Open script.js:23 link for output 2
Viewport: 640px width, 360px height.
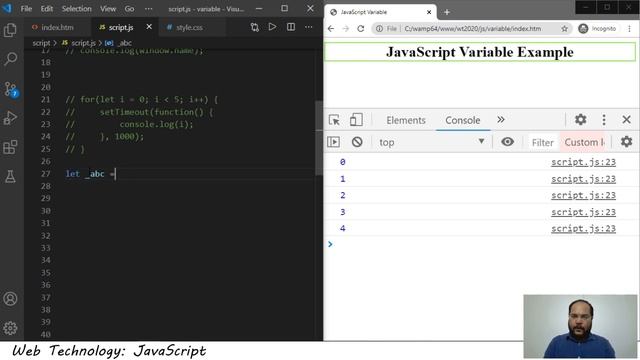point(583,195)
